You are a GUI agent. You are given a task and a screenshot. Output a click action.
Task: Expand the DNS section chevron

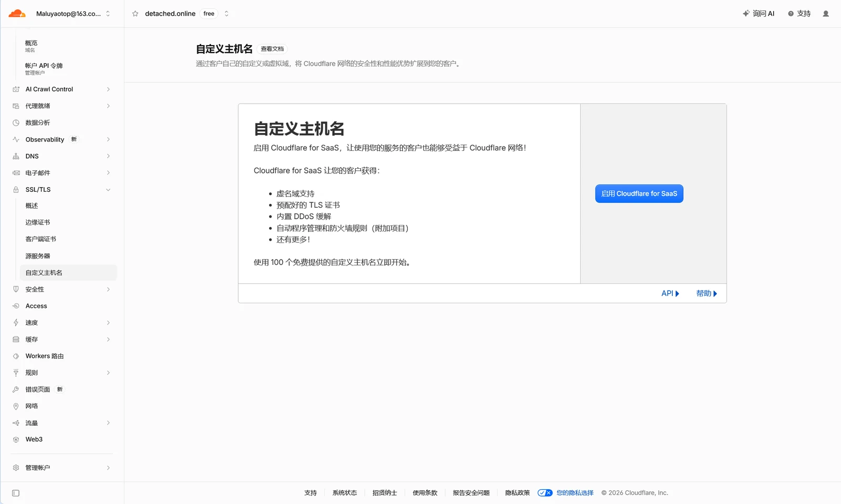coord(108,156)
